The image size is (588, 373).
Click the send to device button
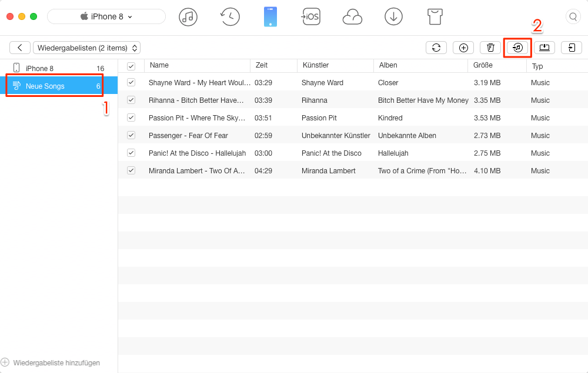pos(572,48)
